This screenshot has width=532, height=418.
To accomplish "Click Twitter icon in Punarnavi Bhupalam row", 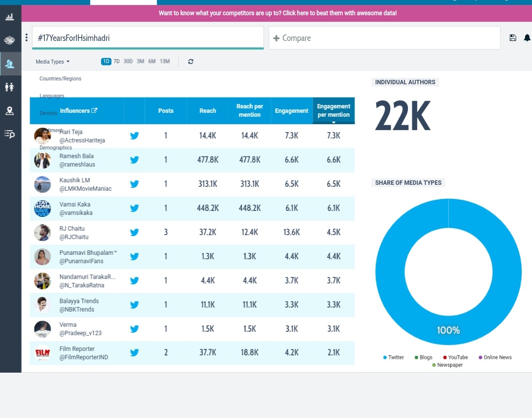I will [x=134, y=256].
